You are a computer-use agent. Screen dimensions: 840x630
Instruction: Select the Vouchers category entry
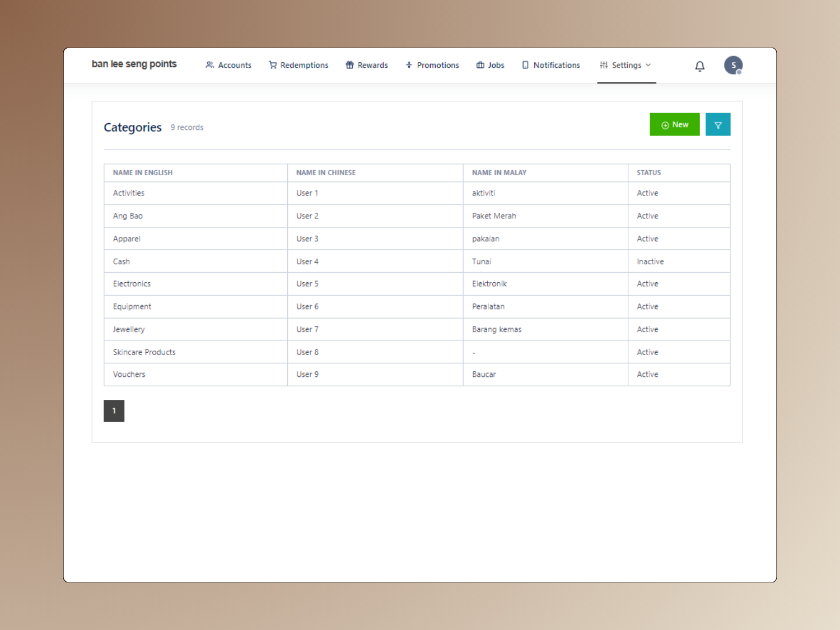[x=129, y=375]
